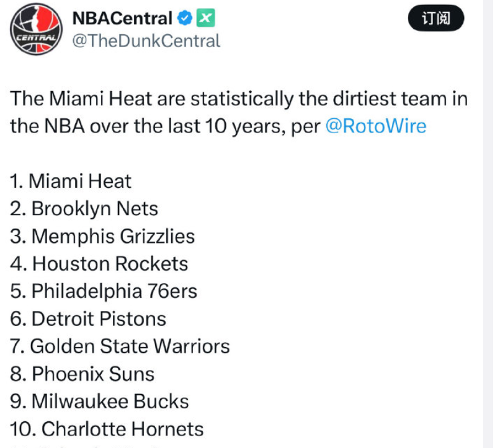The image size is (495, 448).
Task: Follow the @RotoWire mention link
Action: (376, 126)
